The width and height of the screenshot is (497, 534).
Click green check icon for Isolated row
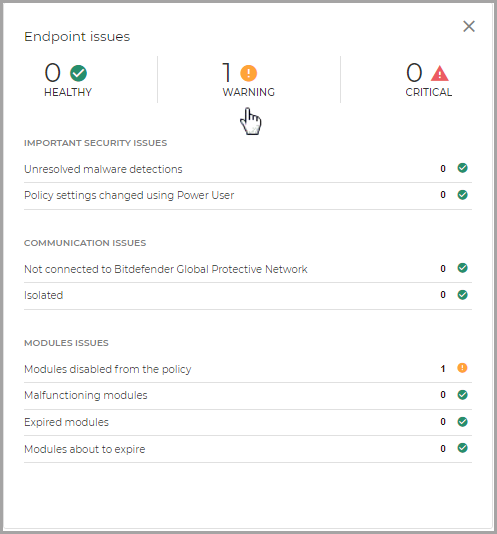point(462,295)
